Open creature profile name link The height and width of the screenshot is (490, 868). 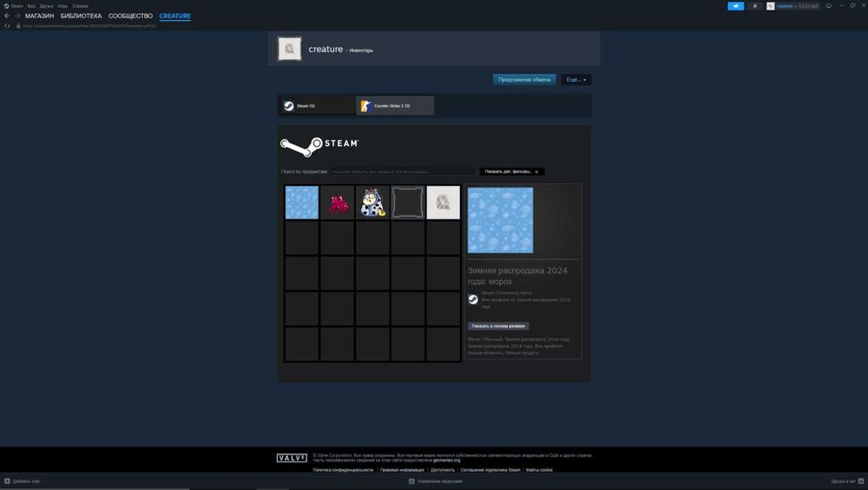[x=325, y=49]
